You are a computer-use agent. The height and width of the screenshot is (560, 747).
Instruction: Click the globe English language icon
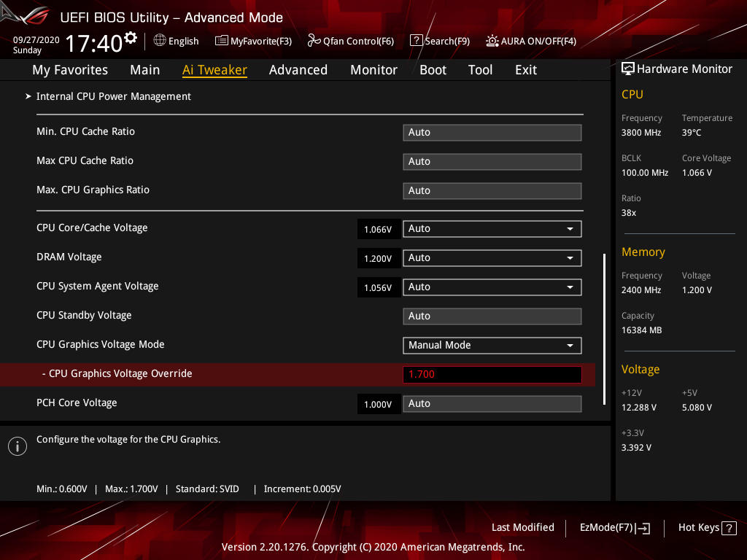pos(160,41)
